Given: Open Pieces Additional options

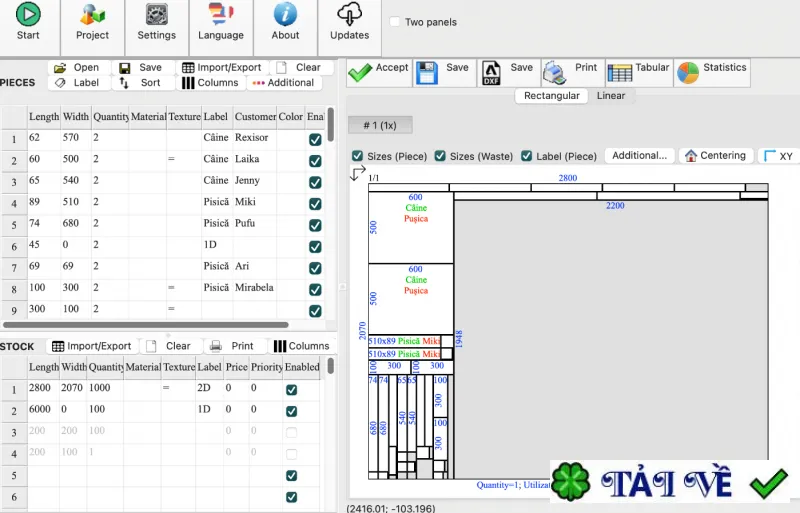Looking at the screenshot, I should point(285,83).
